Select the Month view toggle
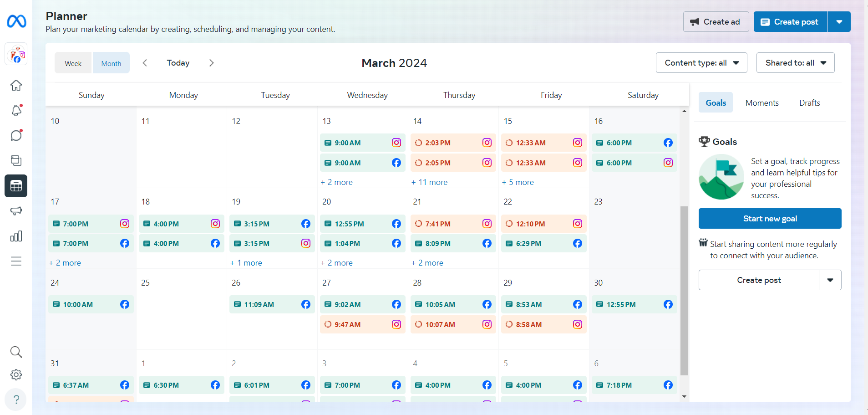The image size is (868, 415). click(x=111, y=63)
